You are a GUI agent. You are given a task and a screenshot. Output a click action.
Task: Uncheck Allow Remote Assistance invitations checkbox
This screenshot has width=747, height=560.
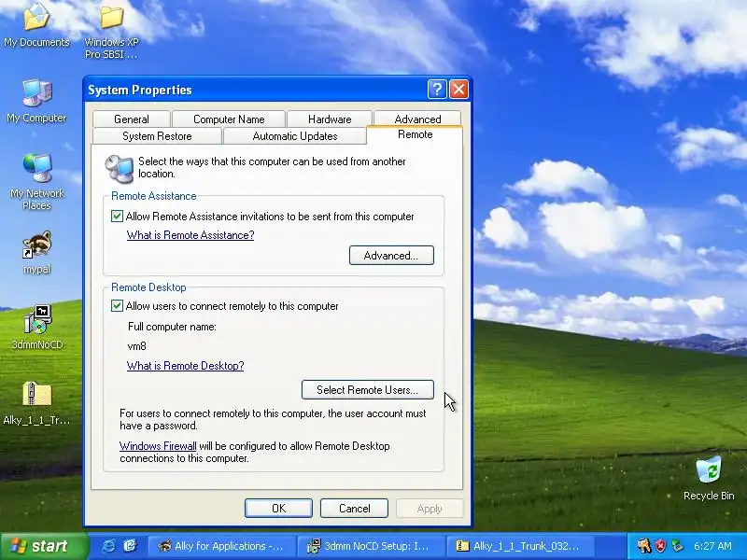[x=117, y=217]
